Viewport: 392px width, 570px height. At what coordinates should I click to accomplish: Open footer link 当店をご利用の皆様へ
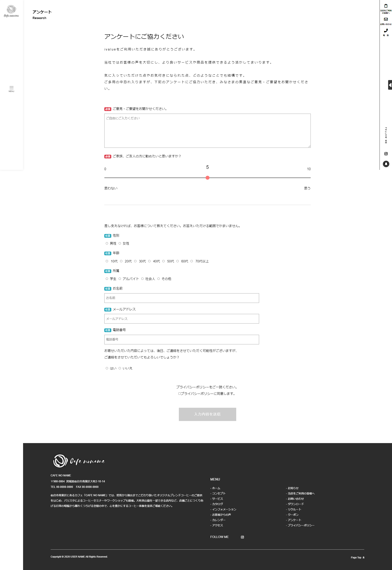coord(300,493)
